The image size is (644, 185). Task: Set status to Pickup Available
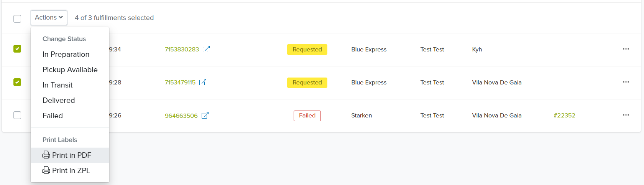(x=70, y=69)
